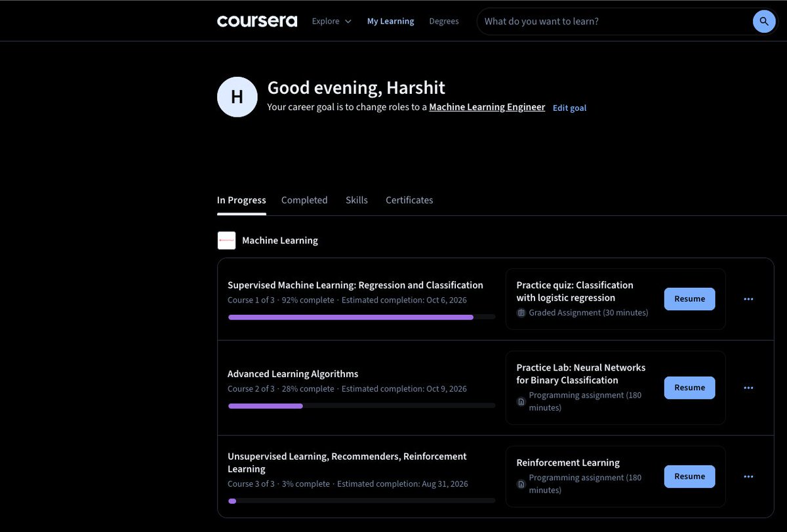This screenshot has width=787, height=532.
Task: Focus the 'What do you want to learn?' search field
Action: [x=616, y=21]
